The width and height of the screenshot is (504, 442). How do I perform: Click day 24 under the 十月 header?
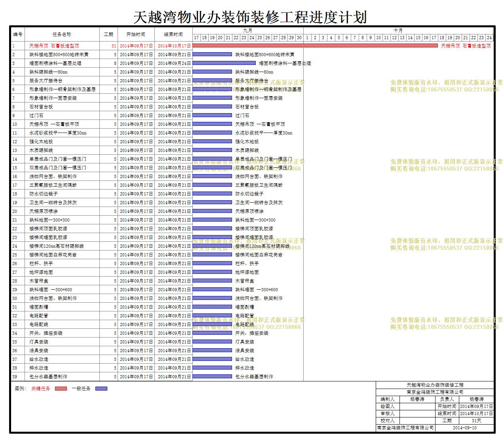489,38
